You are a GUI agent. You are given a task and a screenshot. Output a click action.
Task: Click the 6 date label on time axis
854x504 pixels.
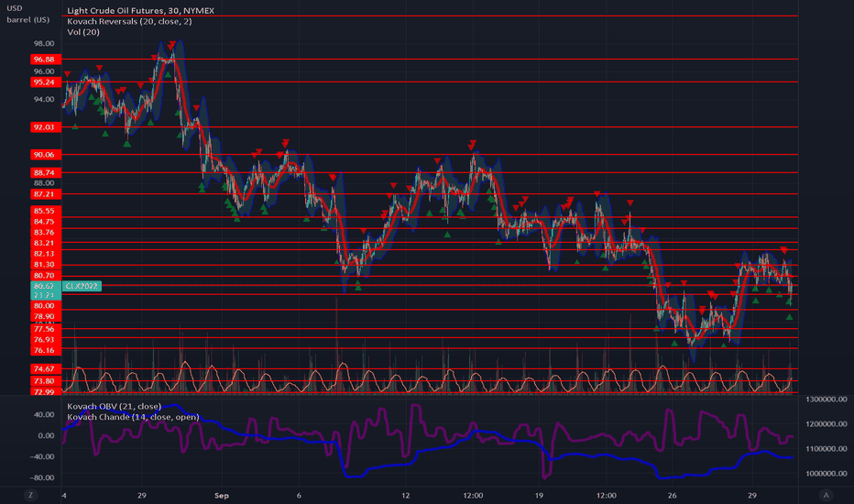pyautogui.click(x=299, y=495)
